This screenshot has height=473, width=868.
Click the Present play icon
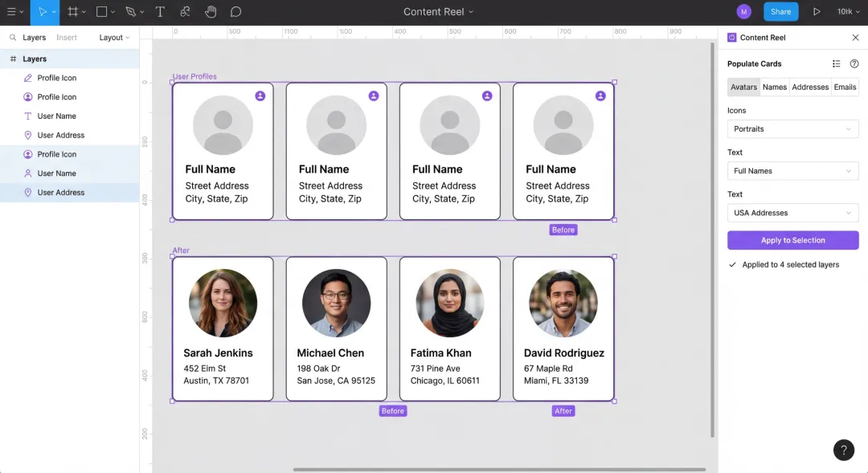817,12
